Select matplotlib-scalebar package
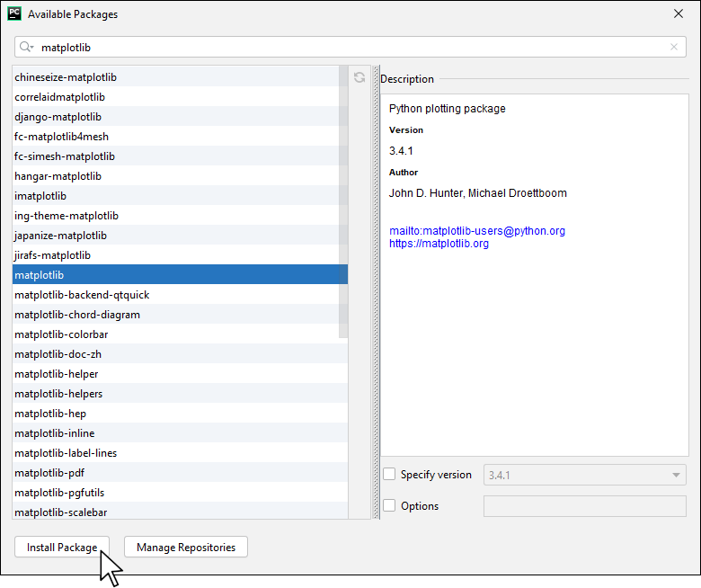 [x=180, y=511]
